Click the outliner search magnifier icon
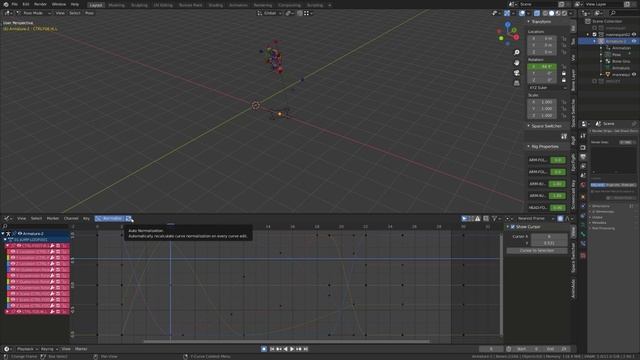 click(613, 13)
